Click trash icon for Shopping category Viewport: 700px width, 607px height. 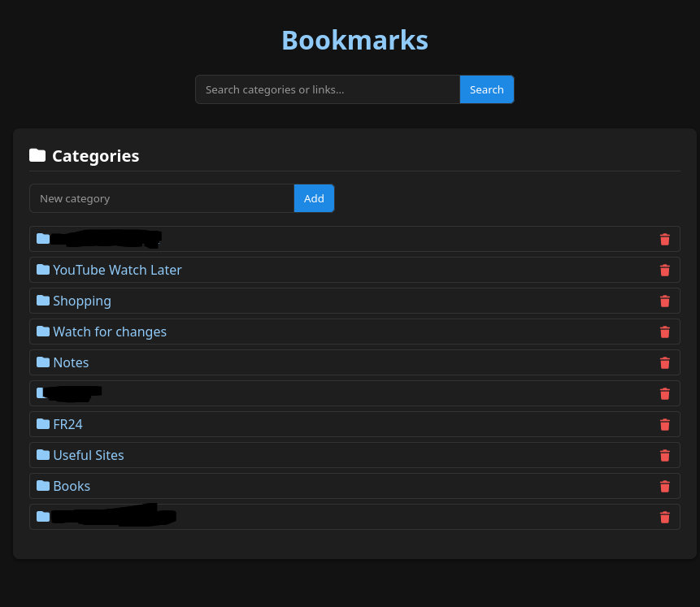click(664, 301)
